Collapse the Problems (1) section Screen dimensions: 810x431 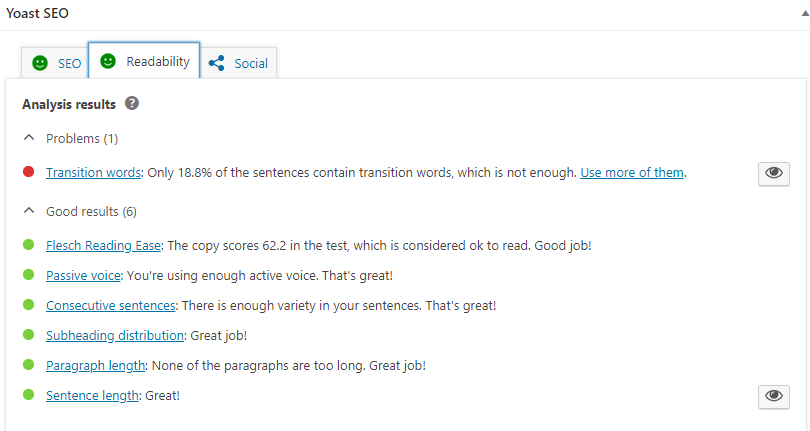(x=29, y=138)
